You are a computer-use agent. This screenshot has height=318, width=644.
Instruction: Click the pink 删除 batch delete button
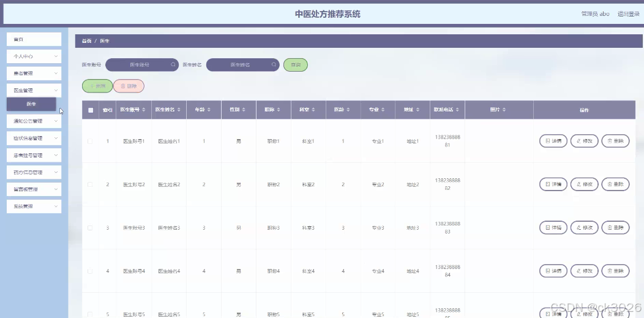click(129, 86)
